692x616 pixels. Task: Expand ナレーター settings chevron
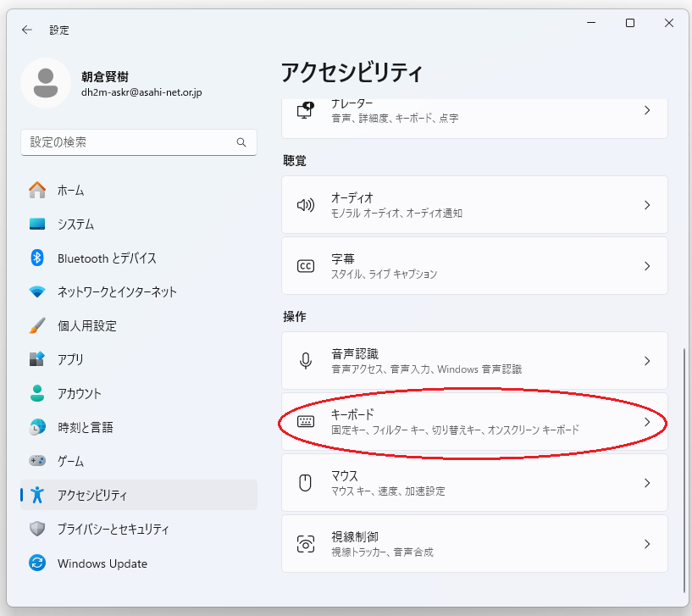pyautogui.click(x=647, y=110)
